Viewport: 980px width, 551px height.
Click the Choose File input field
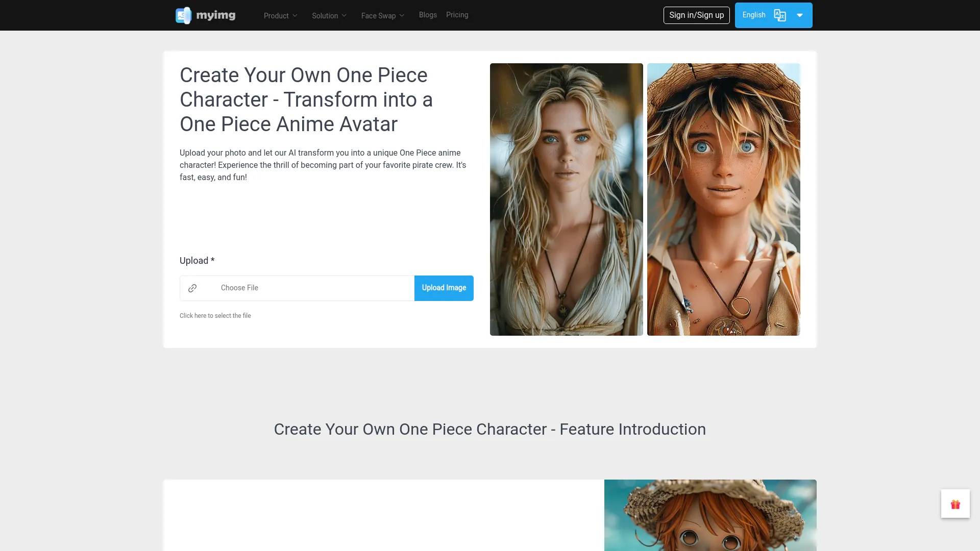click(296, 288)
